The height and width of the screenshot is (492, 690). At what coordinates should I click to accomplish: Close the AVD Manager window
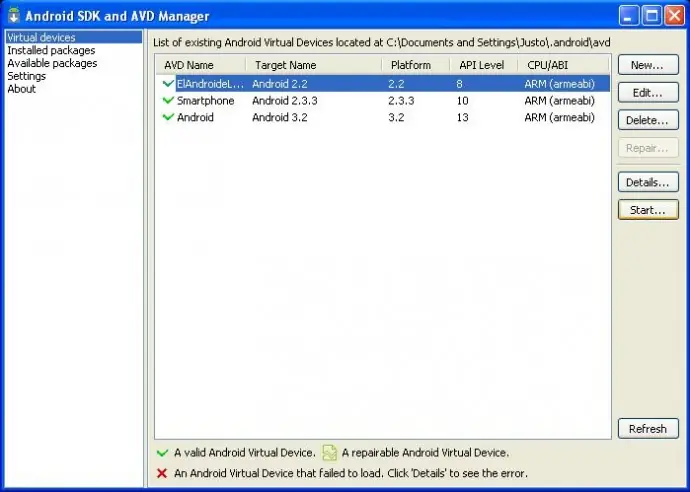click(x=674, y=16)
